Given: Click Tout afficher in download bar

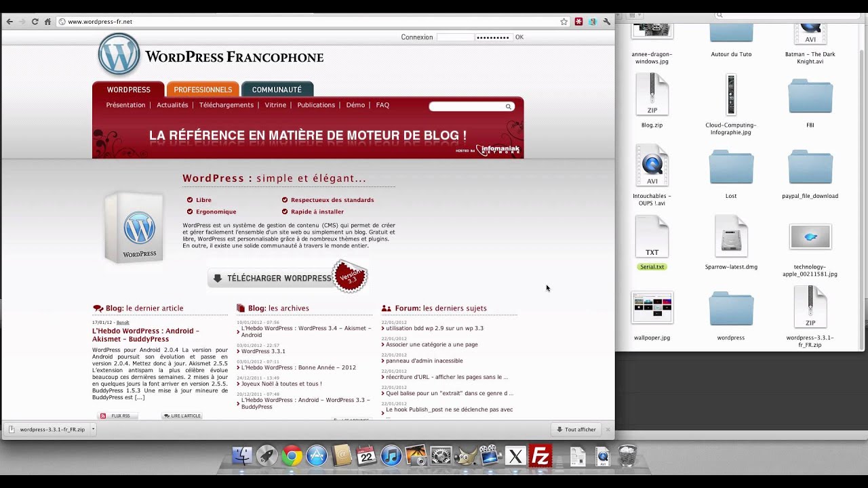Looking at the screenshot, I should pyautogui.click(x=576, y=429).
